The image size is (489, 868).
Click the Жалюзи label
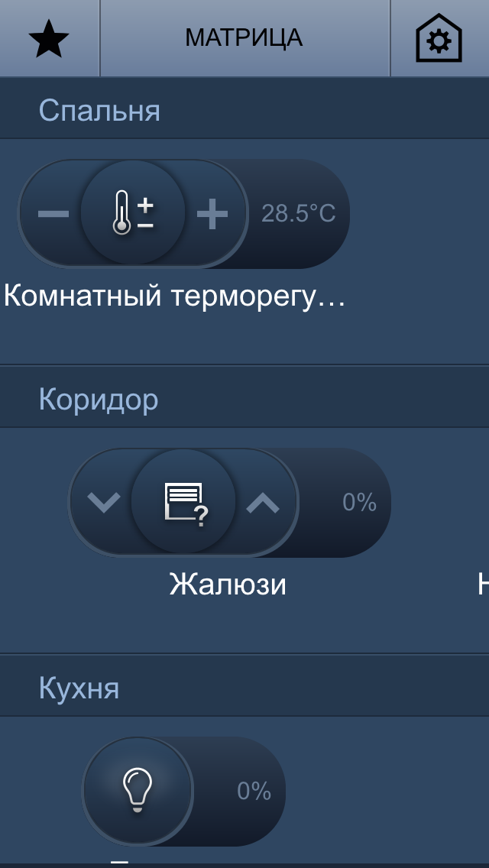228,584
